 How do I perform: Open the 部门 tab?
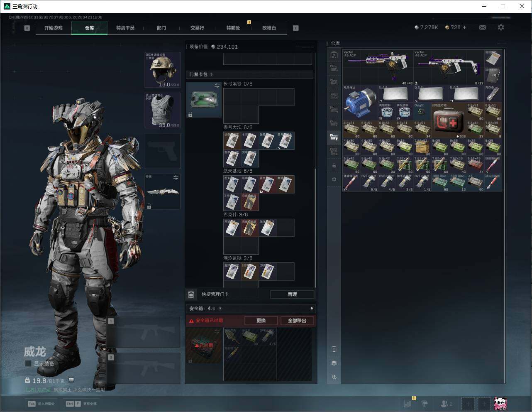[161, 28]
